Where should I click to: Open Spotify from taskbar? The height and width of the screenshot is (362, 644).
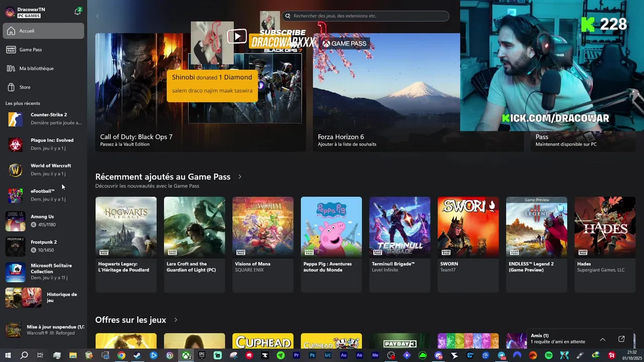click(548, 355)
